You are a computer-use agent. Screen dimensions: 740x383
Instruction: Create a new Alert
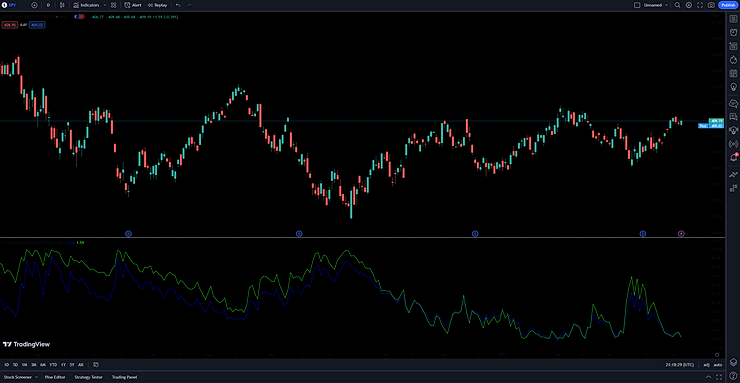[133, 5]
